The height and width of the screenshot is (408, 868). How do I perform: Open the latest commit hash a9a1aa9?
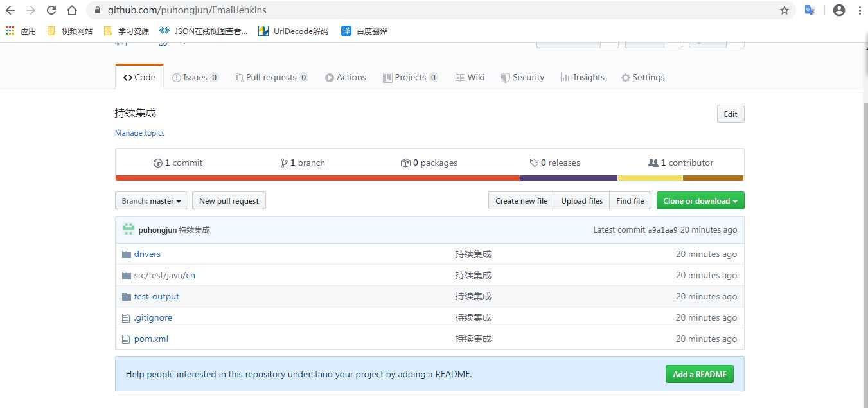point(662,230)
